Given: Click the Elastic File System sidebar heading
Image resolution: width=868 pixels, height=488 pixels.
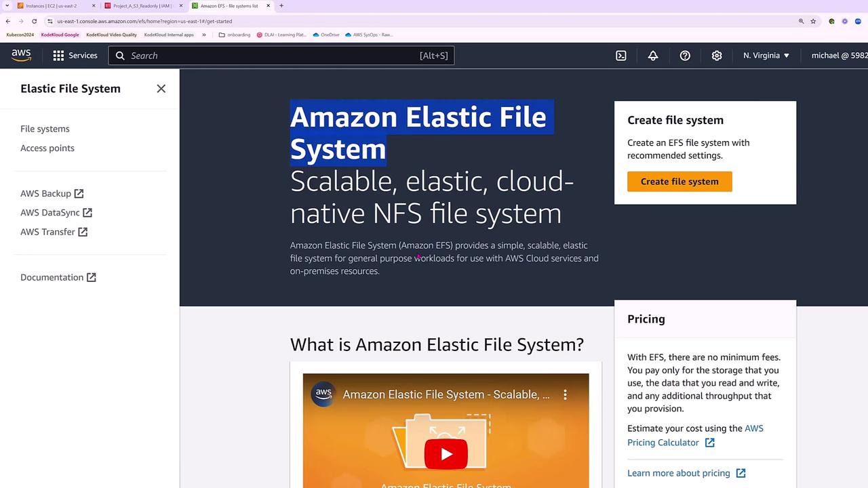Looking at the screenshot, I should (x=71, y=89).
